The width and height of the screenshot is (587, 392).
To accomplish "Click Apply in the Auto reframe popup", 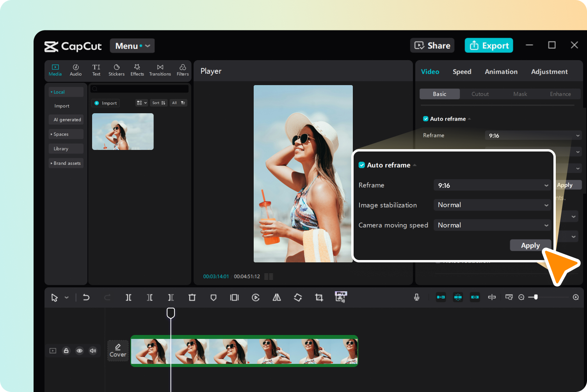I will (530, 245).
